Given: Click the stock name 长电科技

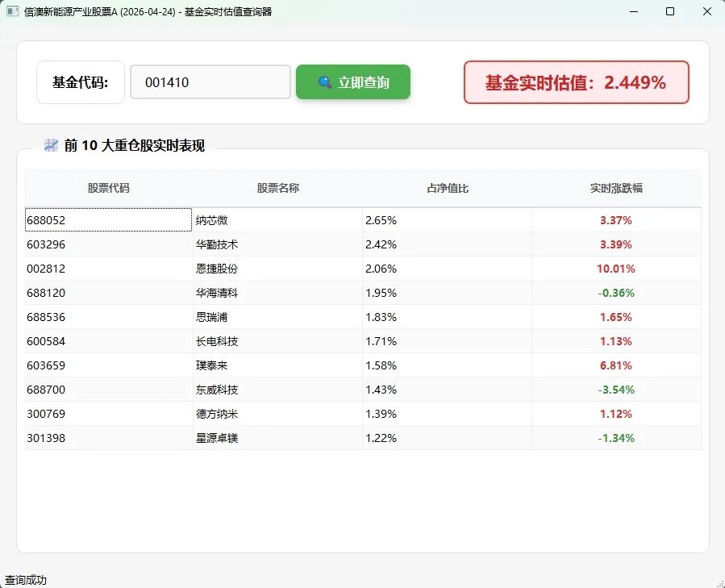Looking at the screenshot, I should (217, 341).
